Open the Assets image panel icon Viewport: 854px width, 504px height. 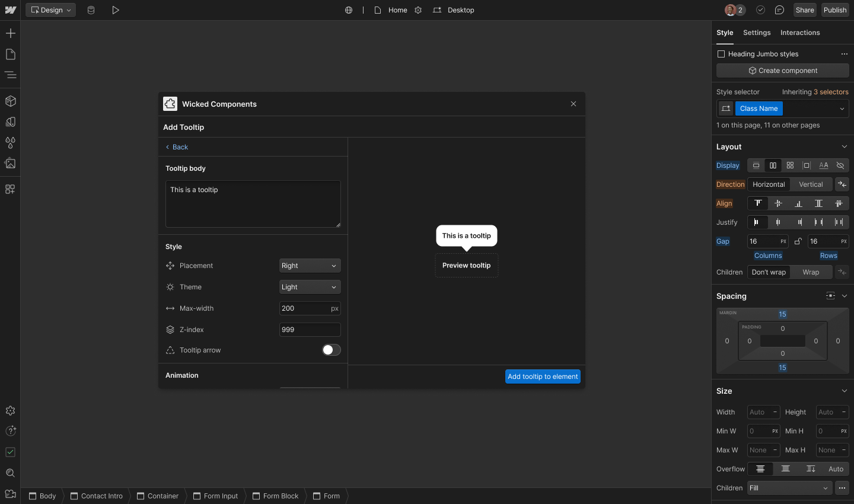coord(10,163)
